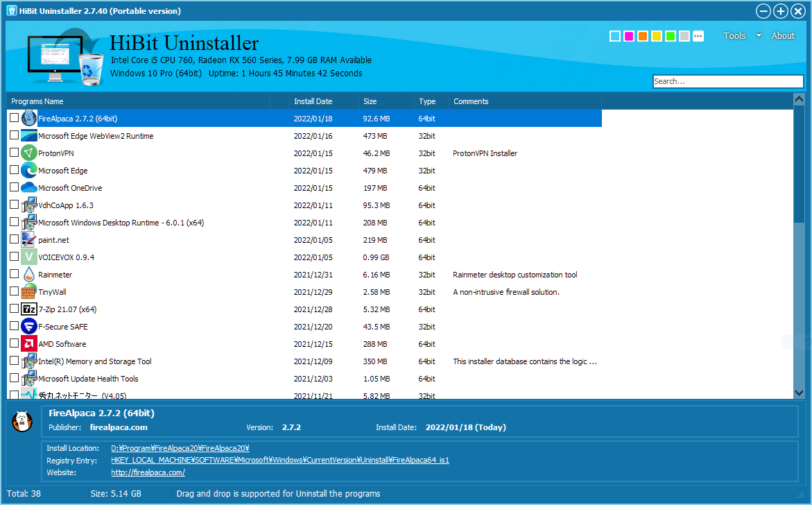This screenshot has height=505, width=812.
Task: Click the paint.net program icon
Action: [29, 240]
